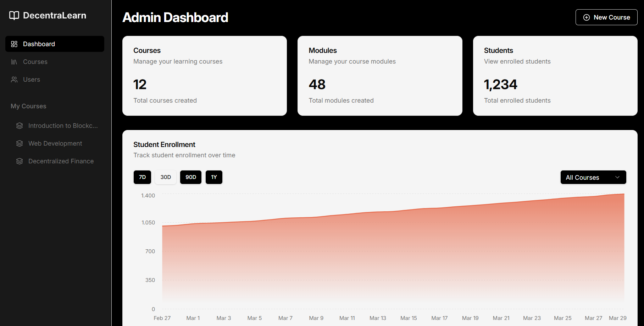Open the Courses summary card
This screenshot has width=644, height=326.
[205, 76]
